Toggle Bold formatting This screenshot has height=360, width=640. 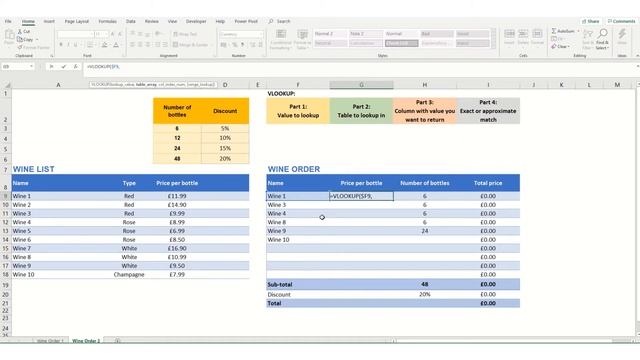pos(61,45)
